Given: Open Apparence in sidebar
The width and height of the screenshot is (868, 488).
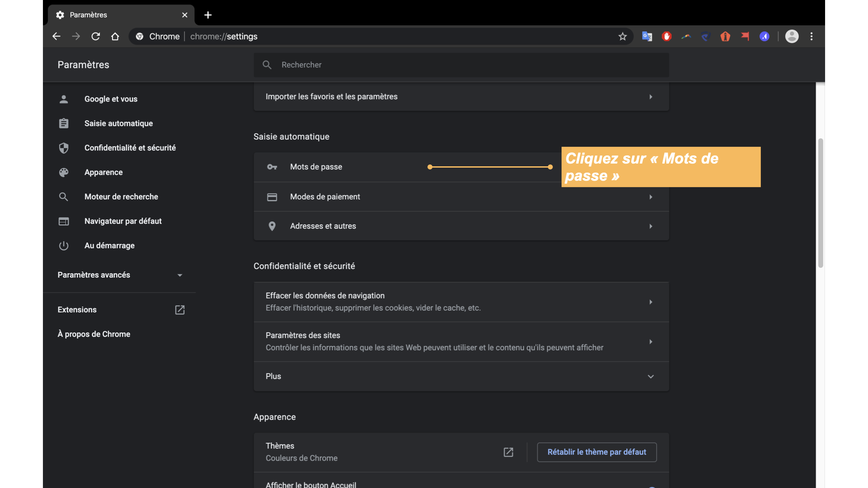Looking at the screenshot, I should click(x=104, y=172).
